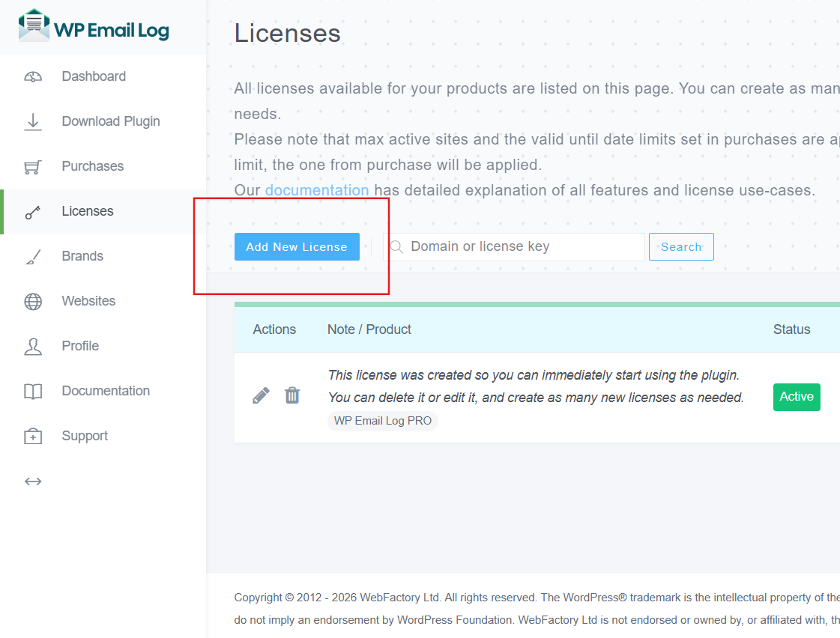The width and height of the screenshot is (840, 638).
Task: Click the Brands brush icon
Action: click(33, 256)
